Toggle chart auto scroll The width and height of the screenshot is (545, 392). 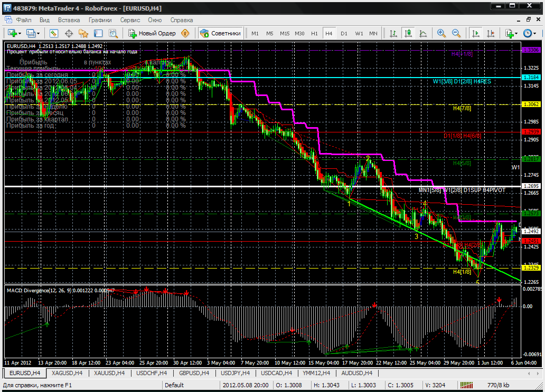(x=475, y=33)
